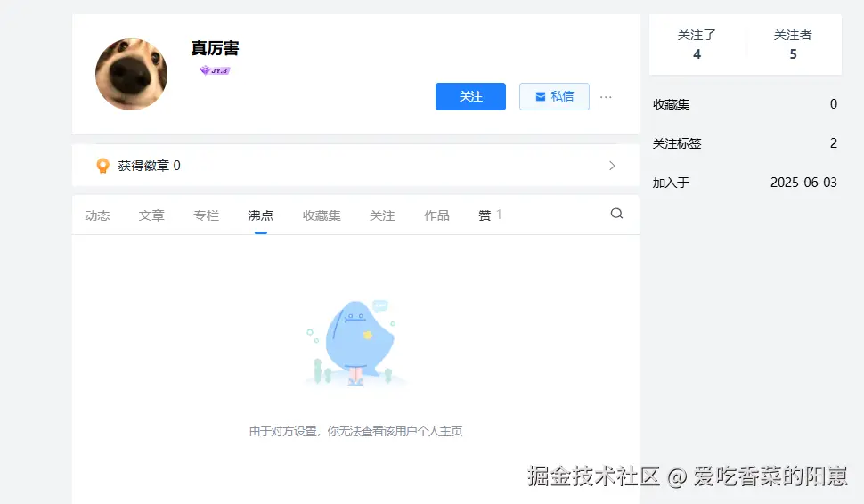Click the username 真厉害
Viewport: 864px width, 504px height.
click(x=215, y=48)
